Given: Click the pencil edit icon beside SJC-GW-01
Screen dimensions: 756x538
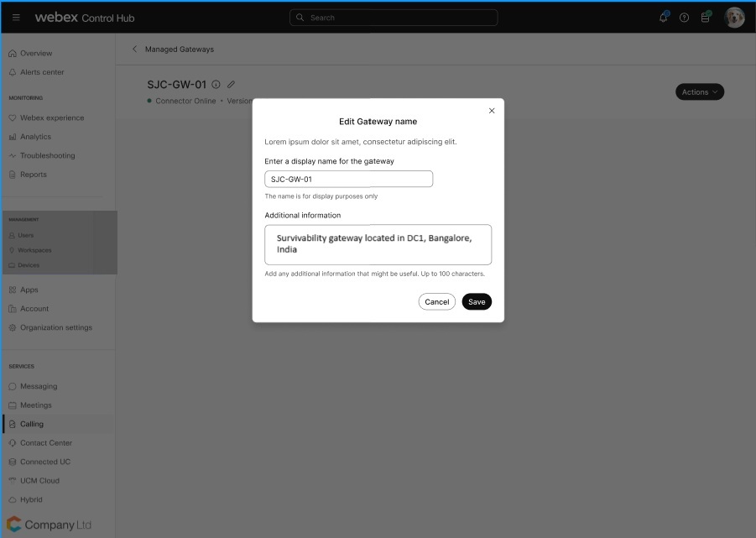Looking at the screenshot, I should [x=232, y=85].
